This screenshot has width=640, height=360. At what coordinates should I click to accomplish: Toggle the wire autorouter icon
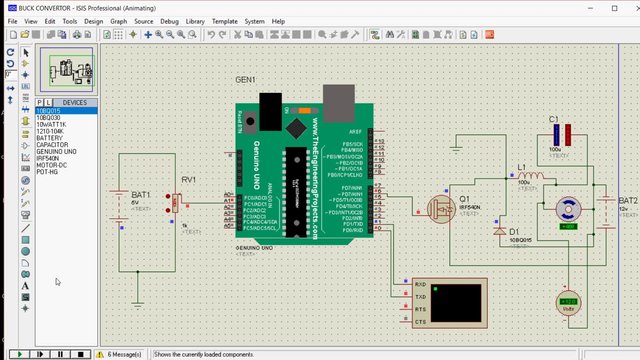(x=375, y=35)
